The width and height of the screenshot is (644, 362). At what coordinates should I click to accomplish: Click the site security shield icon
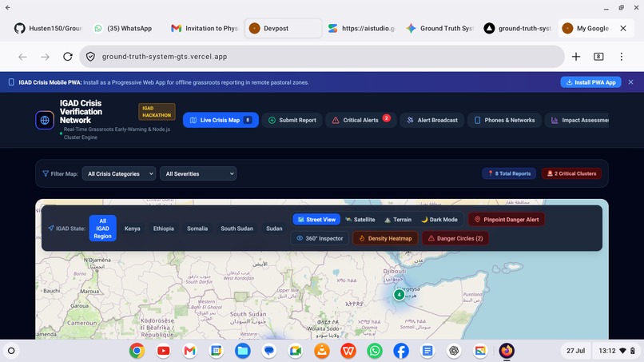pyautogui.click(x=90, y=56)
